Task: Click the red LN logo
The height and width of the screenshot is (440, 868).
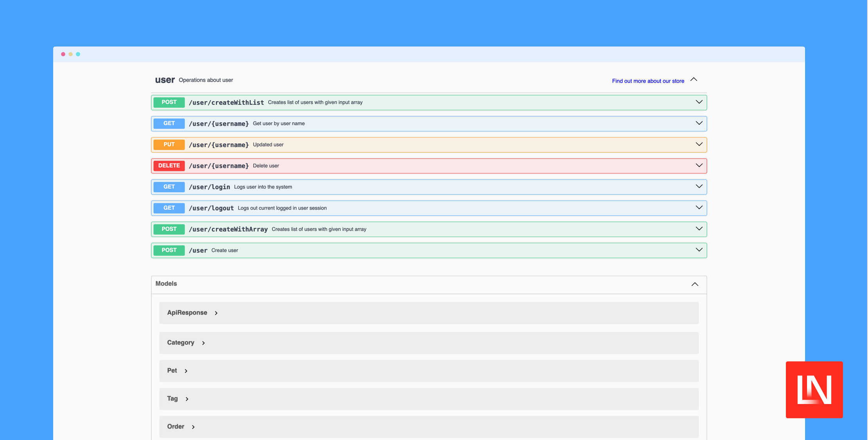Action: point(814,390)
